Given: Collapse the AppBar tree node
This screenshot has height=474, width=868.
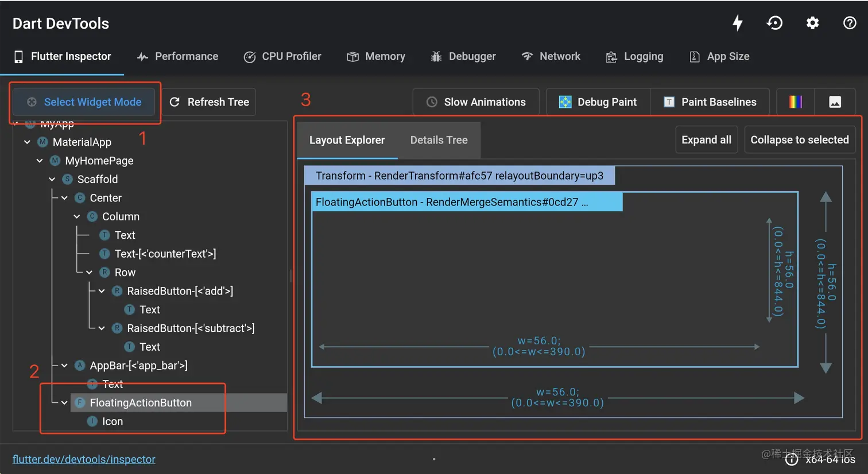Looking at the screenshot, I should click(65, 365).
